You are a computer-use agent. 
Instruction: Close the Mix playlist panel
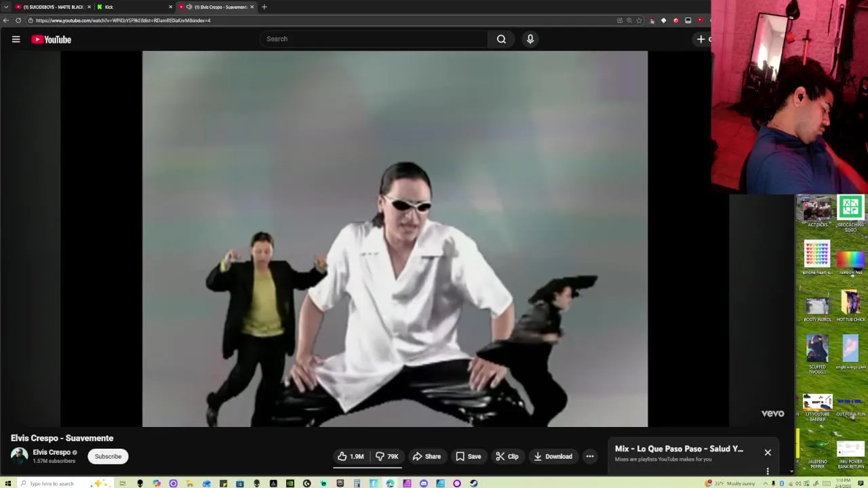768,452
